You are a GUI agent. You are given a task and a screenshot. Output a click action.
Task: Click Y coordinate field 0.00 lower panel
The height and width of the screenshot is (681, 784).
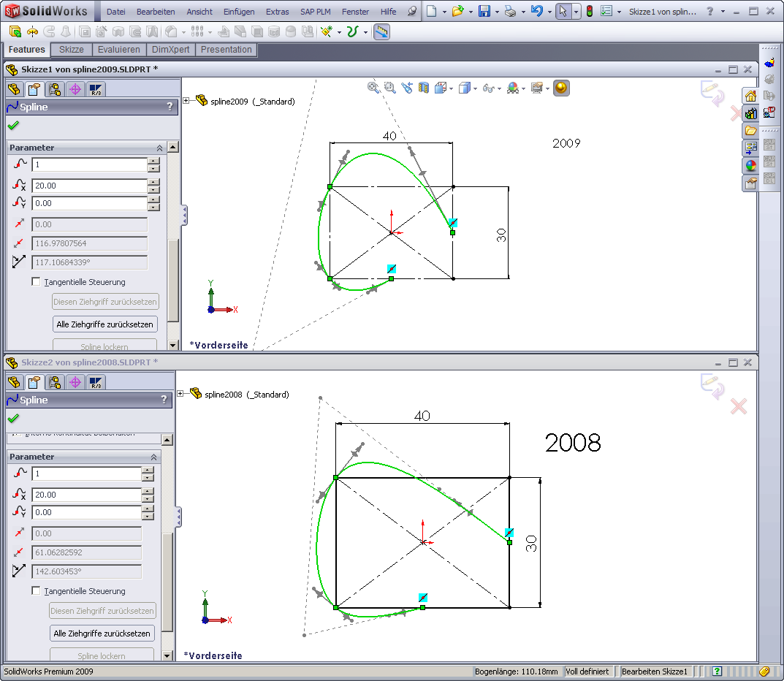[x=86, y=512]
